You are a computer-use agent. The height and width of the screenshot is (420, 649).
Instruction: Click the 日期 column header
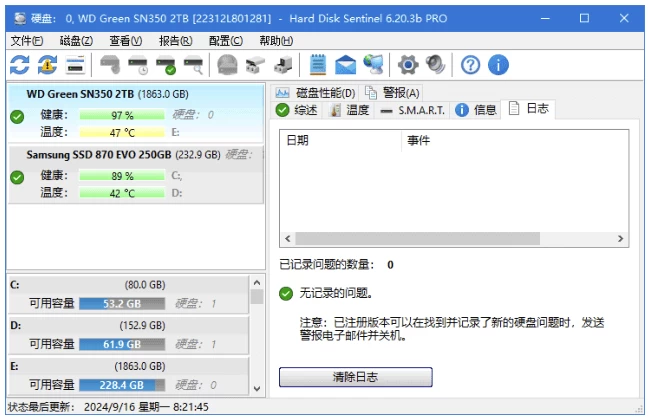coord(298,141)
